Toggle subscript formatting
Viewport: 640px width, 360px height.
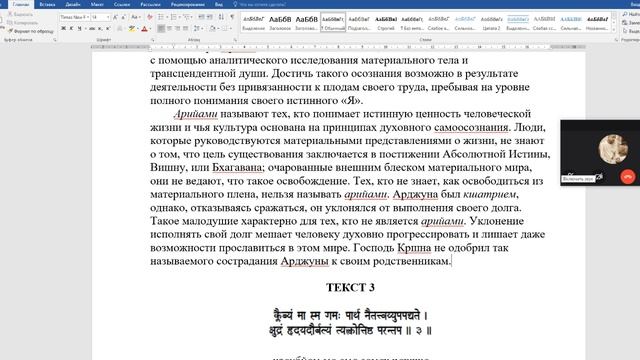[x=100, y=29]
